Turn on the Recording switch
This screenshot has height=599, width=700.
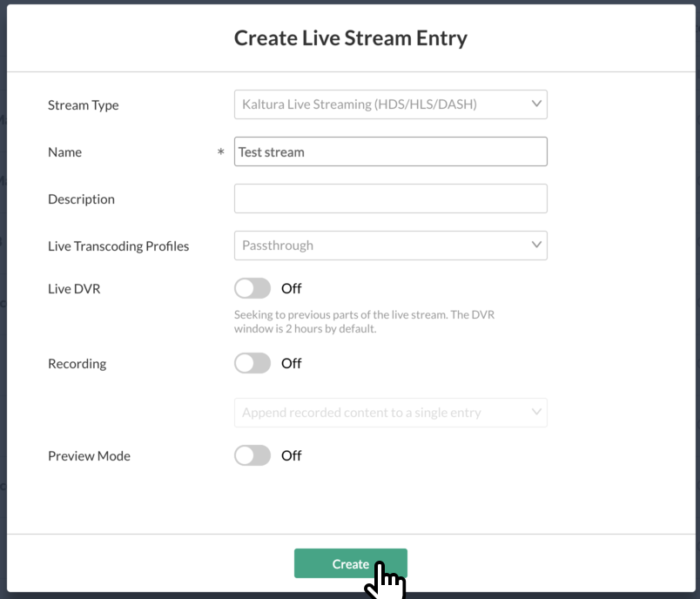[252, 363]
